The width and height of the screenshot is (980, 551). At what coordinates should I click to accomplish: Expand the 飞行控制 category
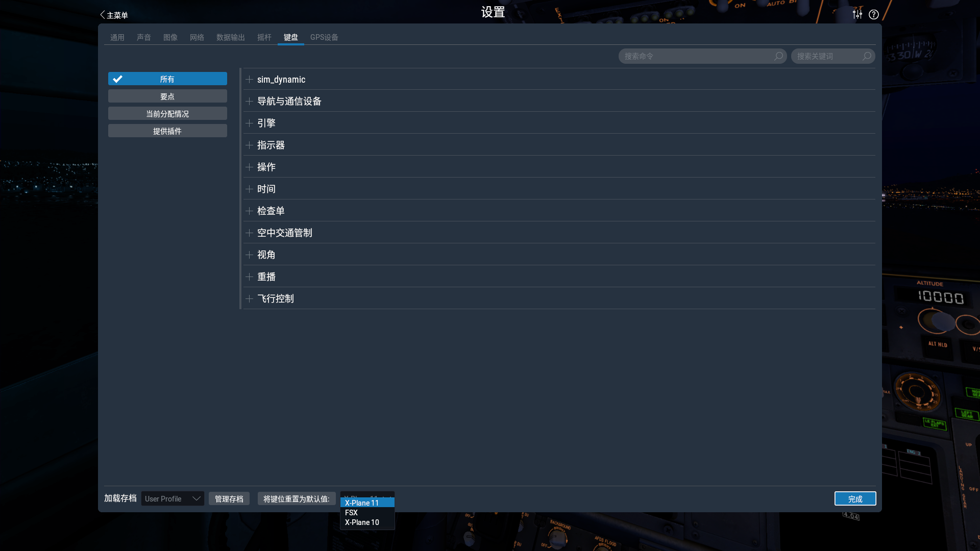click(249, 298)
